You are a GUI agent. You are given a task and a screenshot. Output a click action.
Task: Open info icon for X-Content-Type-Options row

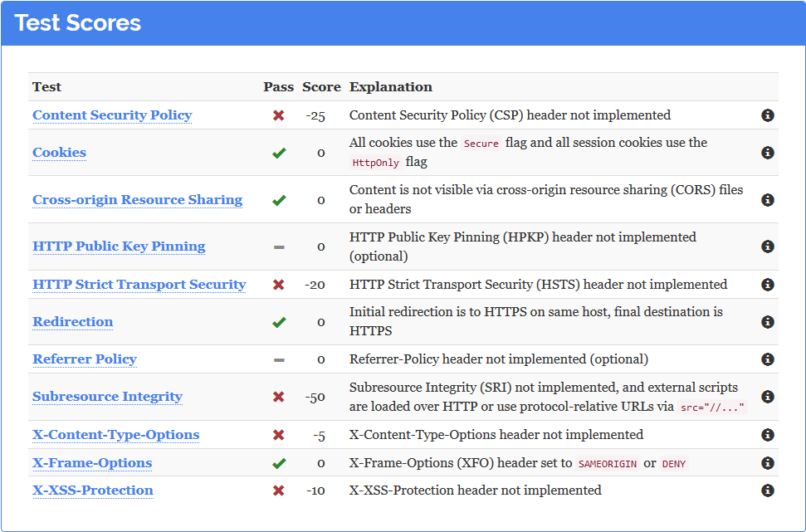tap(768, 435)
